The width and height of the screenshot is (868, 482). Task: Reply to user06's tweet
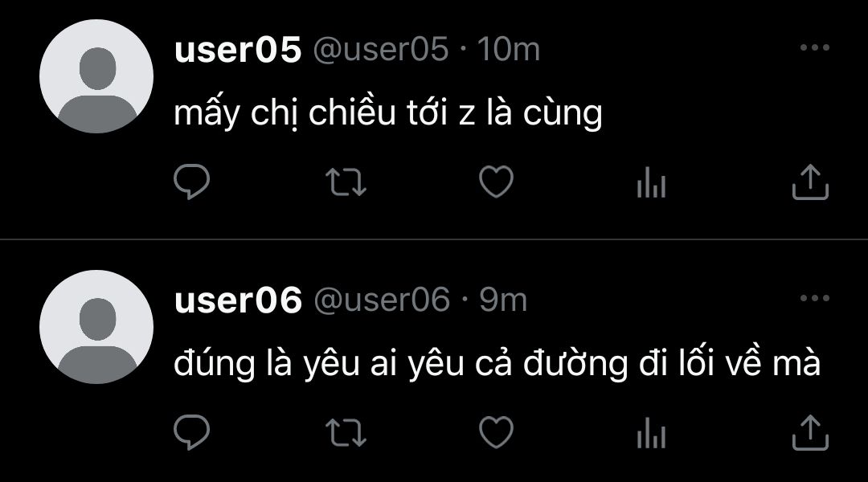191,432
